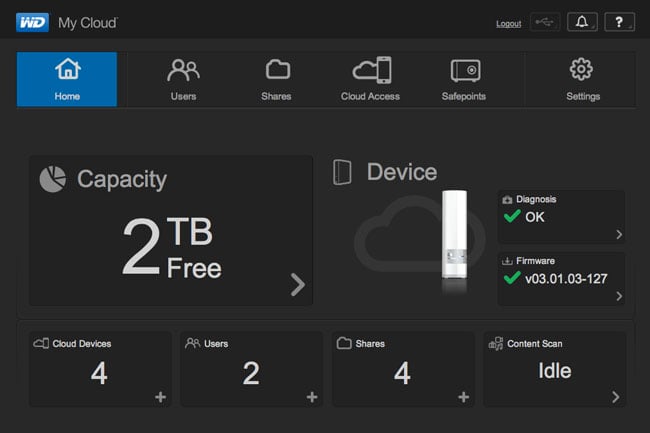Click the Shares panel folder icon
650x433 pixels.
point(344,343)
